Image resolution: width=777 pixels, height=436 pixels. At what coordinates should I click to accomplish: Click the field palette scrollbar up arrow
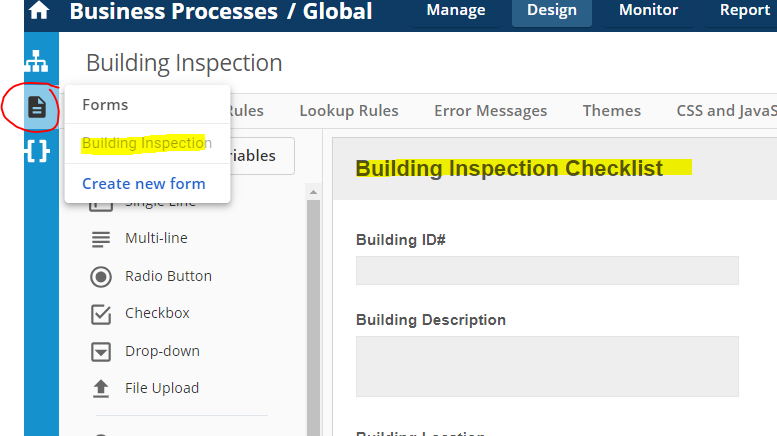[x=313, y=192]
